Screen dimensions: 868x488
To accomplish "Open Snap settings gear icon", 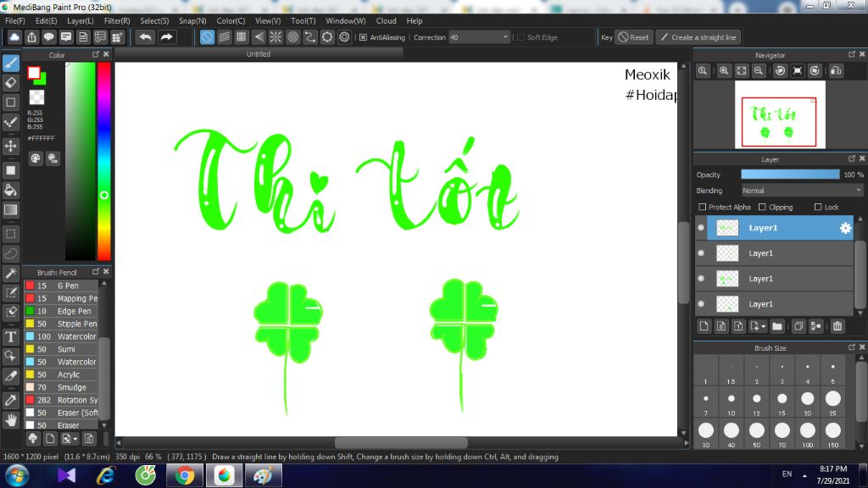I will (x=344, y=37).
